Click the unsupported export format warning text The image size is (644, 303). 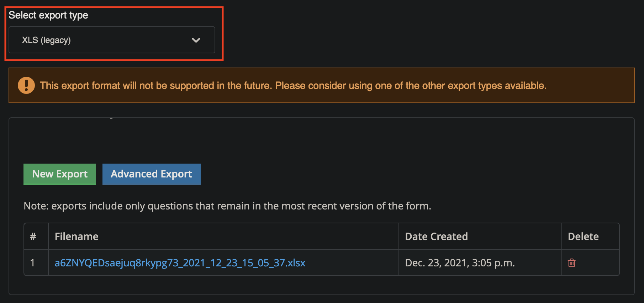click(293, 86)
